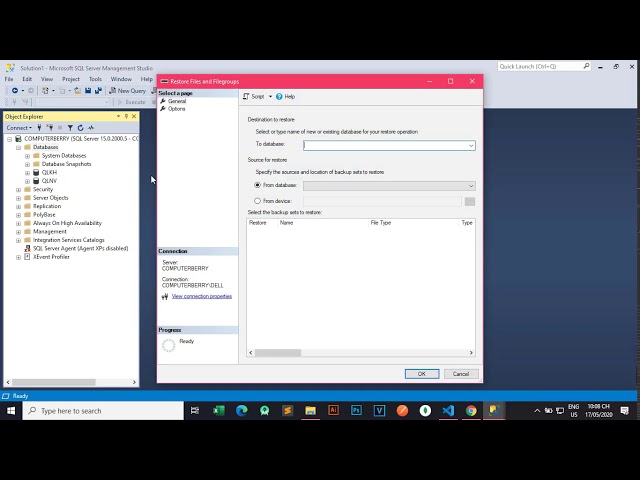Image resolution: width=640 pixels, height=480 pixels.
Task: Open the Object Explorer window position dropdown
Action: point(118,116)
